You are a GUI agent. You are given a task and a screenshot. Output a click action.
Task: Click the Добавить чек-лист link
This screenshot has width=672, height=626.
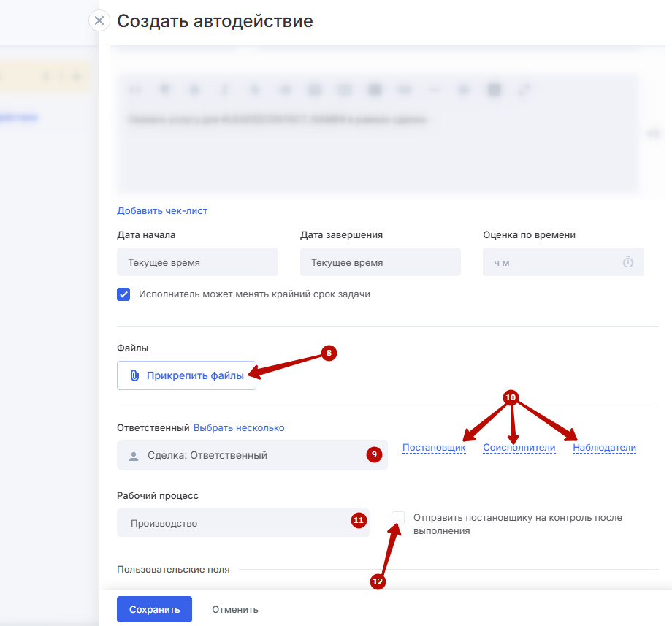(x=162, y=211)
